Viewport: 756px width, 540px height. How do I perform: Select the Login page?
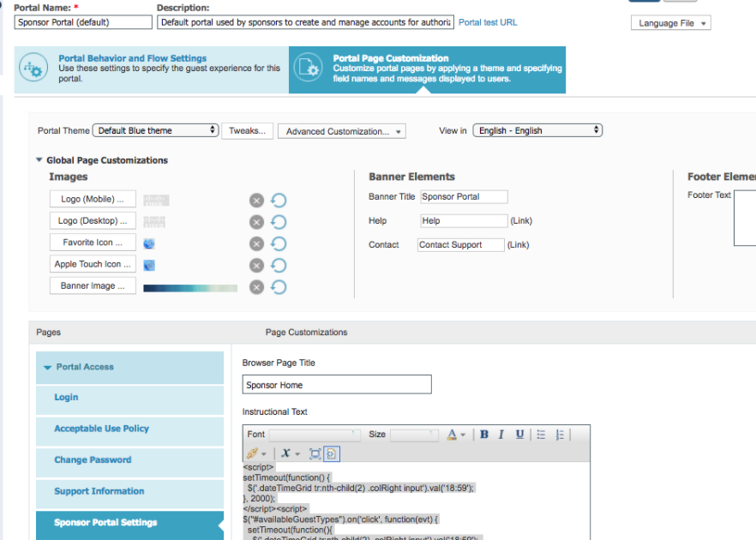click(x=129, y=399)
